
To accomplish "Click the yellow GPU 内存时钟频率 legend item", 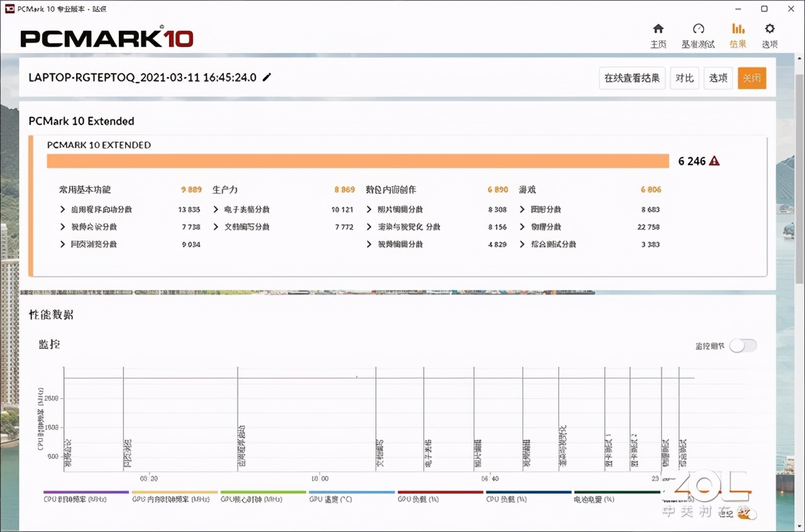I will 175,496.
